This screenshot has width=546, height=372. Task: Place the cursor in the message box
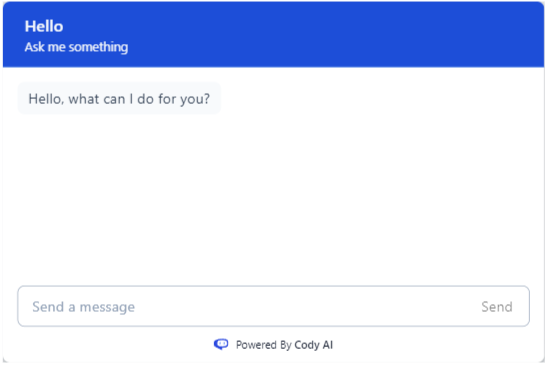click(x=273, y=306)
